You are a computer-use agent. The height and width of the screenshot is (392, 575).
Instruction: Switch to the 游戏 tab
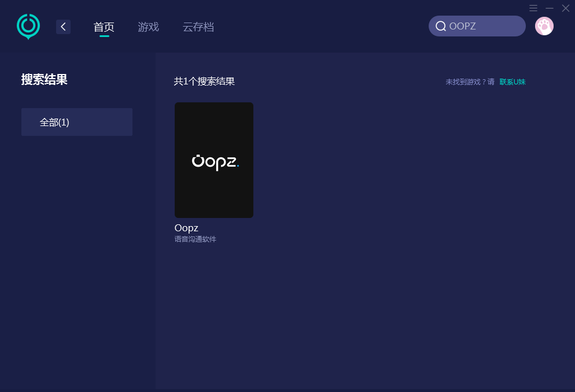(x=148, y=27)
